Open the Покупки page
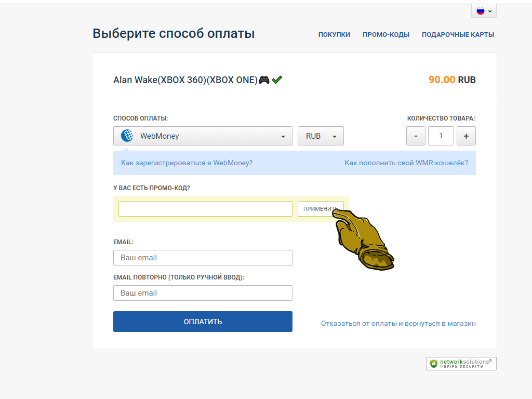This screenshot has width=532, height=399. tap(334, 35)
